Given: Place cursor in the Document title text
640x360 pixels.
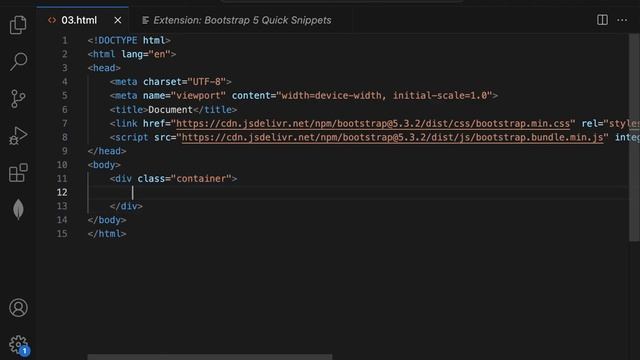Looking at the screenshot, I should [x=170, y=110].
